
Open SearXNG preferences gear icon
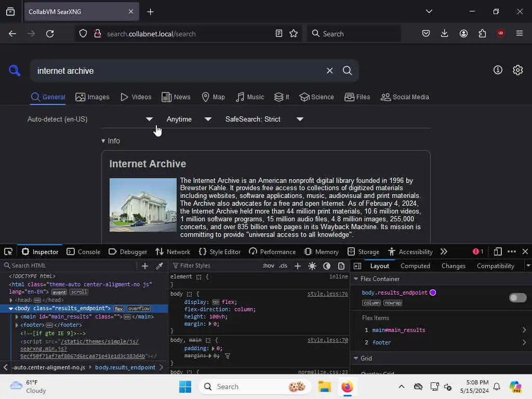pos(517,70)
